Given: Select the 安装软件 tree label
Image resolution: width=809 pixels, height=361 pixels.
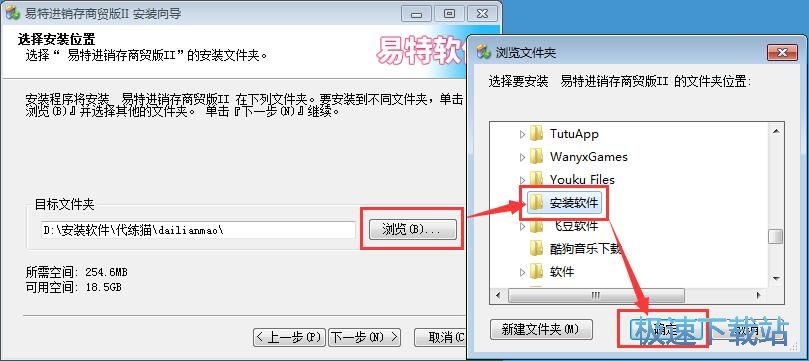Looking at the screenshot, I should click(574, 203).
